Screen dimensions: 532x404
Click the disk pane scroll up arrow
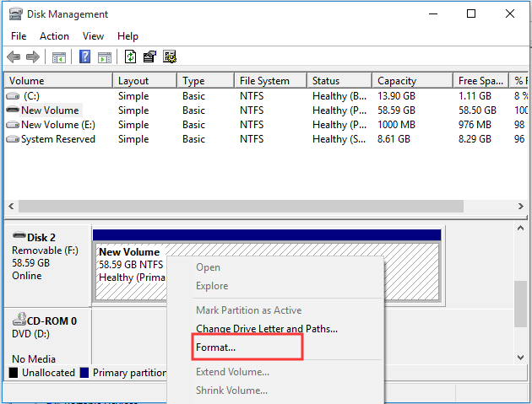(520, 229)
